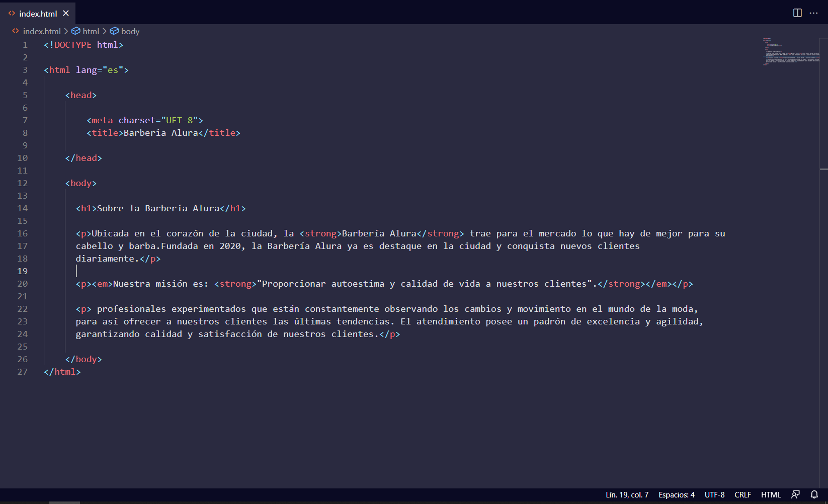The height and width of the screenshot is (504, 828).
Task: Click the body breadcrumb item
Action: (x=130, y=31)
